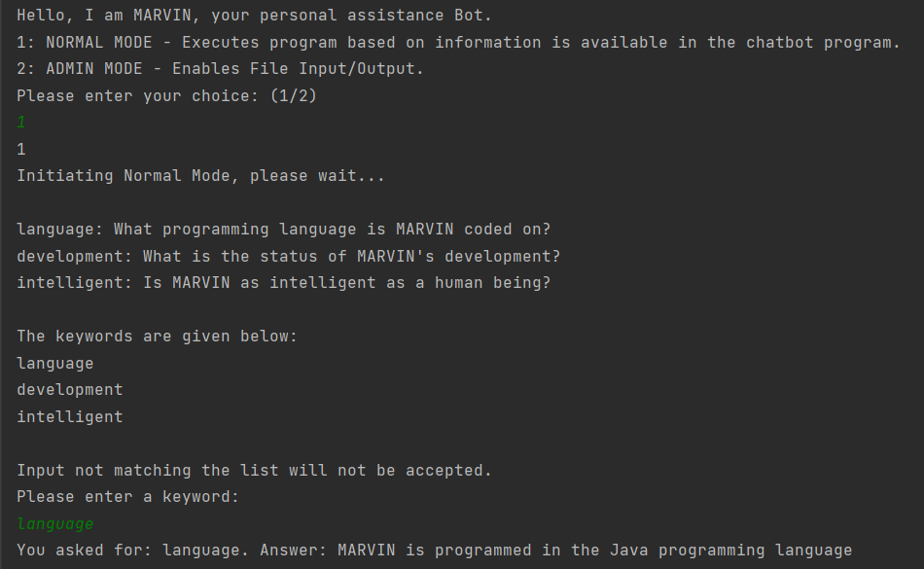Select 'development' in the keywords list
The width and height of the screenshot is (924, 569).
(x=70, y=389)
